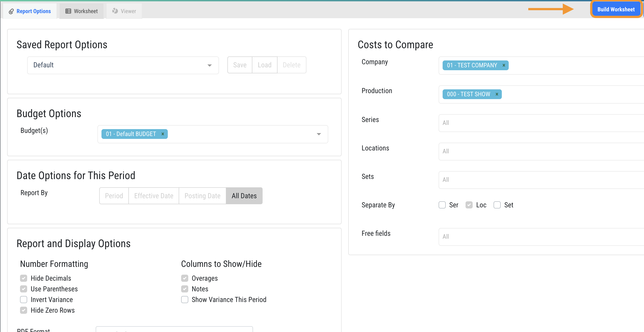Click the Viewer pie chart icon
The width and height of the screenshot is (644, 332).
coord(115,11)
